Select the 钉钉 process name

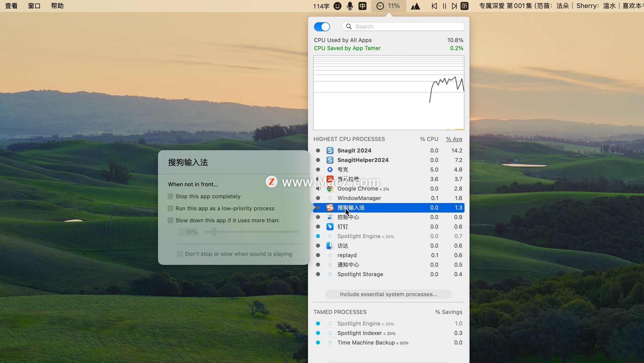pos(343,227)
